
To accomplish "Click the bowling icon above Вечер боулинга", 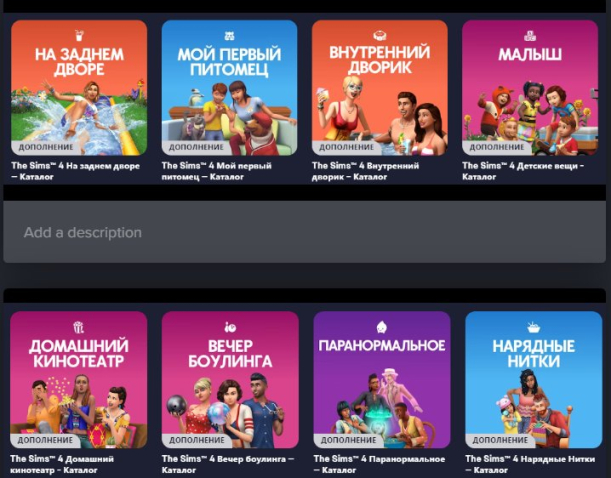I will tap(230, 327).
